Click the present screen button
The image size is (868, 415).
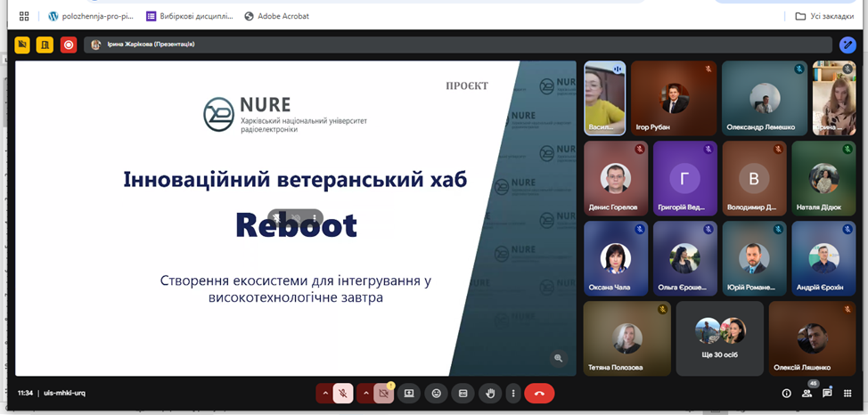tap(409, 394)
